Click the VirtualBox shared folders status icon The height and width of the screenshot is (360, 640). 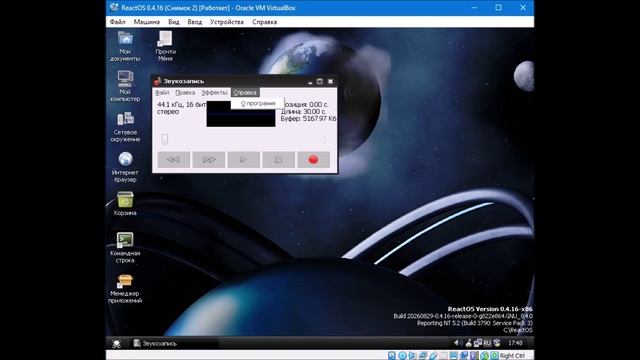coord(443,356)
